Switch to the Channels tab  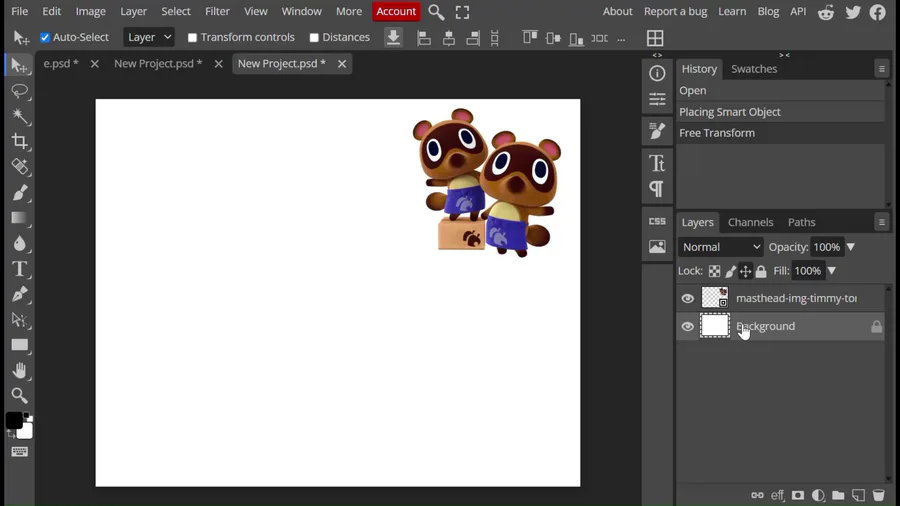pos(750,222)
